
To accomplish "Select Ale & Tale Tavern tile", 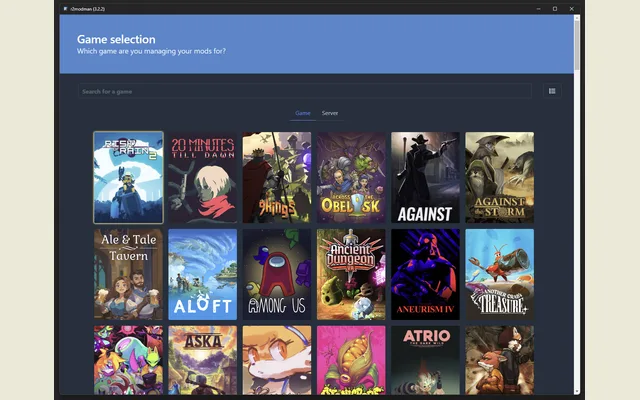I will tap(128, 274).
